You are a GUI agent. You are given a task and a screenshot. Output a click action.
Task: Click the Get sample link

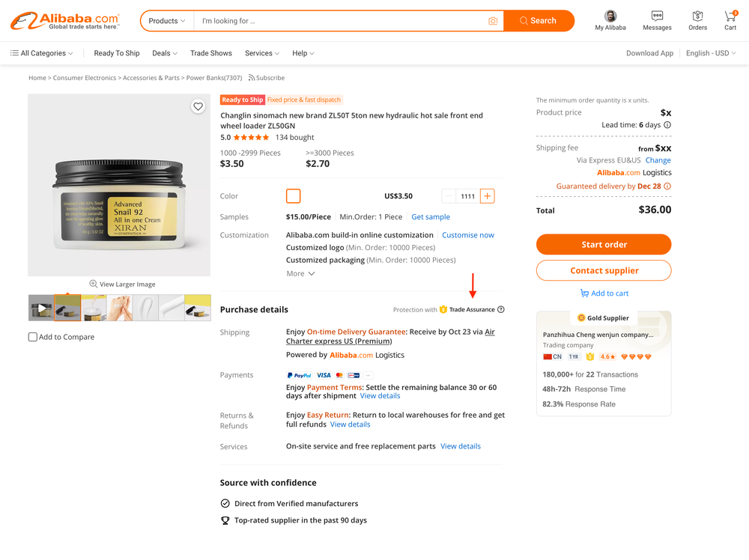[x=431, y=217]
